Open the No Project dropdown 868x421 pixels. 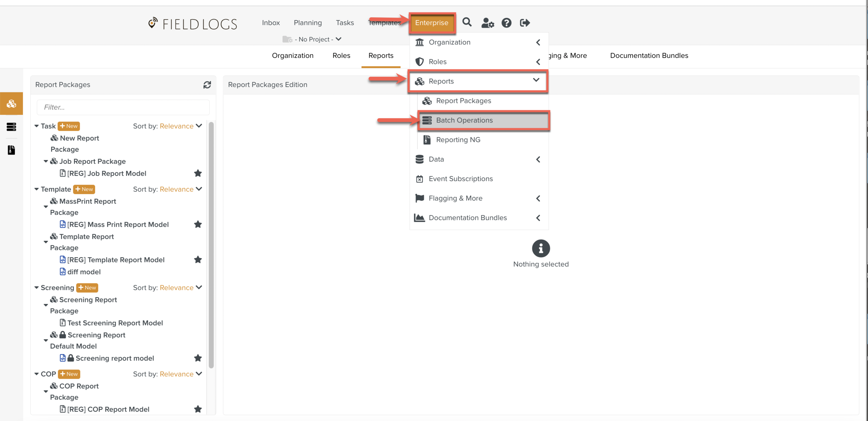point(318,39)
